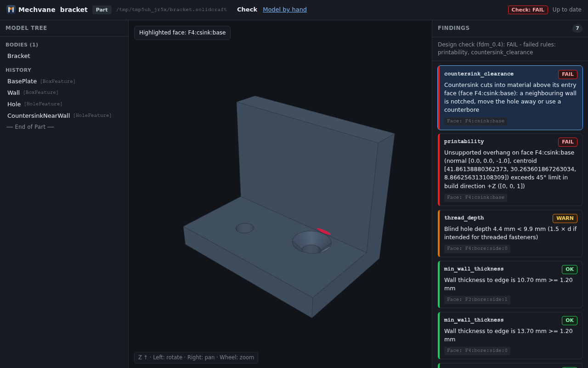This screenshot has width=588, height=368.
Task: Click the Check: FAIL status badge
Action: point(528,10)
